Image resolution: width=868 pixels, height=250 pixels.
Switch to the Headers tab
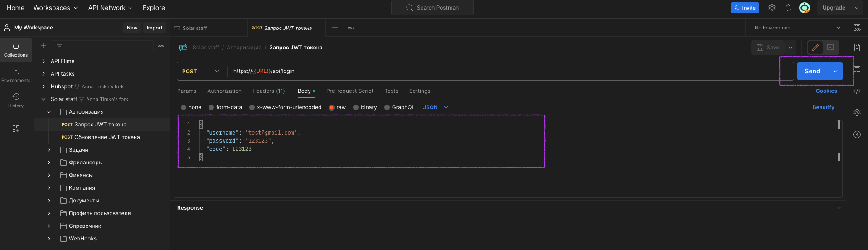[268, 91]
